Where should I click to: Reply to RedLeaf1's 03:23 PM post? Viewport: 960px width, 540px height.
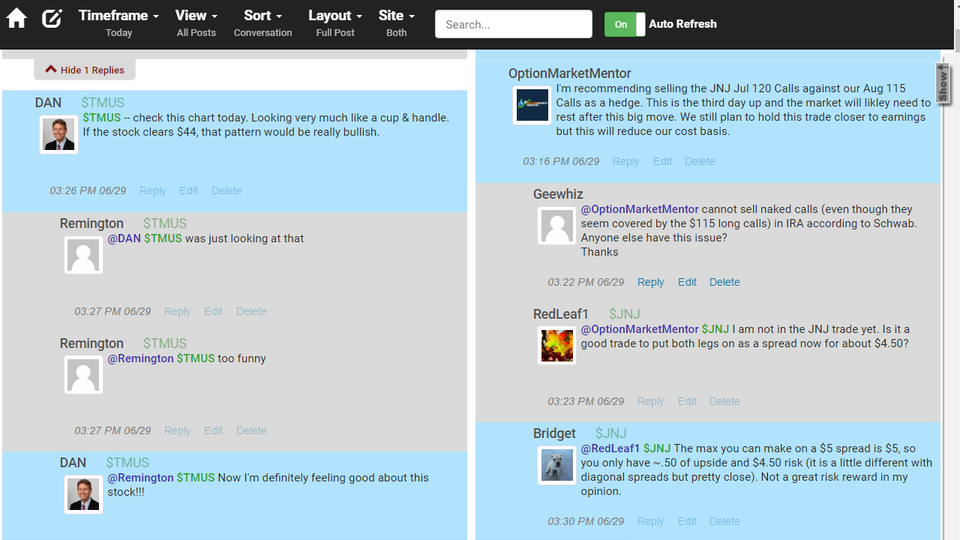[x=650, y=401]
